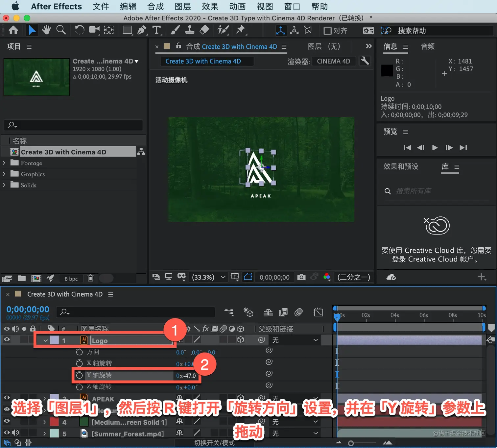Viewport: 497px width, 448px height.
Task: Select the Rectangle shape tool
Action: tap(128, 30)
